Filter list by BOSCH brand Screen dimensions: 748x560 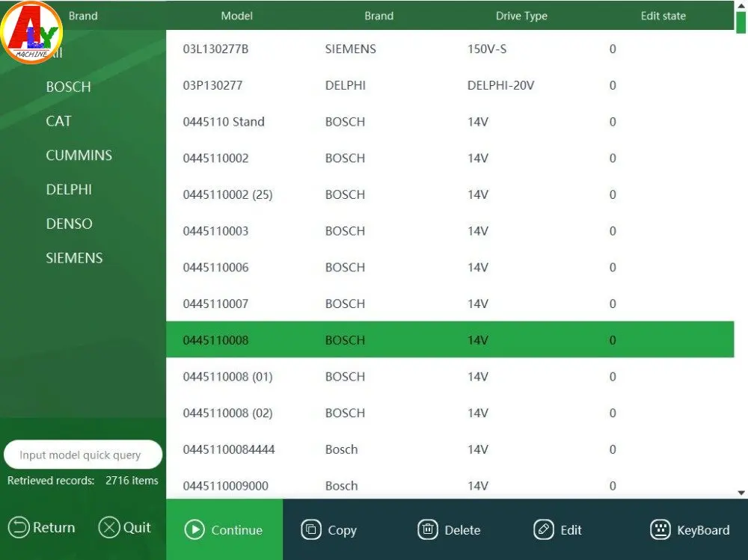coord(69,87)
